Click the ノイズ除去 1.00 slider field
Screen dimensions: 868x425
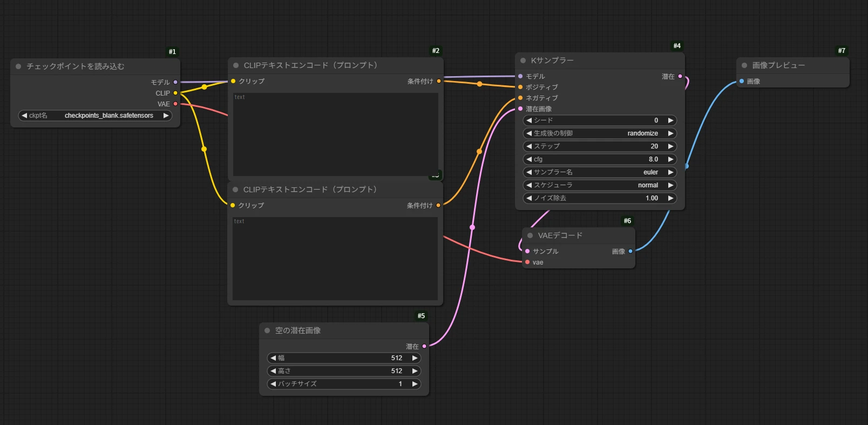point(599,198)
